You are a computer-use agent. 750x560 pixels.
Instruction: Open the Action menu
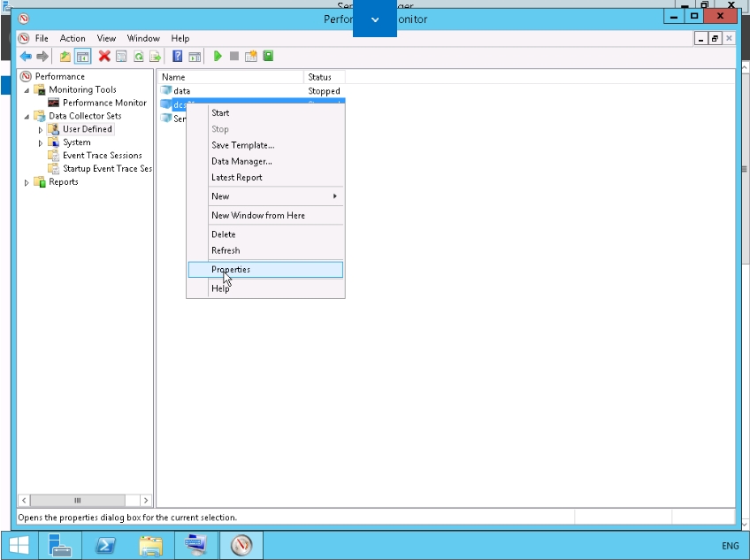[x=73, y=39]
